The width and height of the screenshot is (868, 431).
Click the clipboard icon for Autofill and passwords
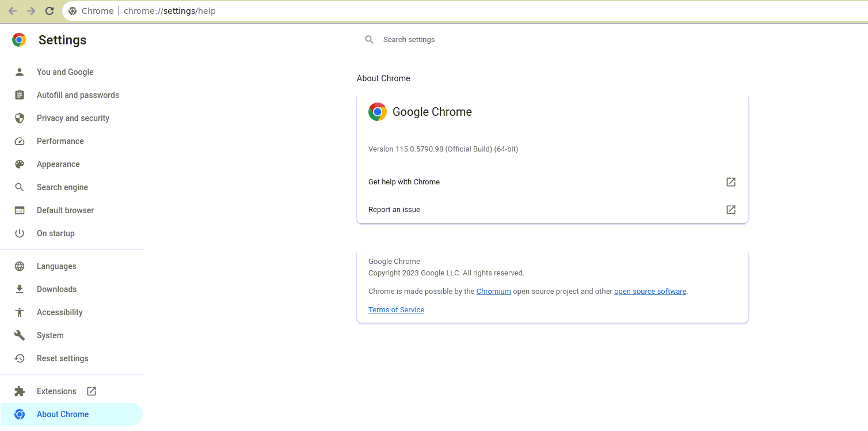click(20, 95)
